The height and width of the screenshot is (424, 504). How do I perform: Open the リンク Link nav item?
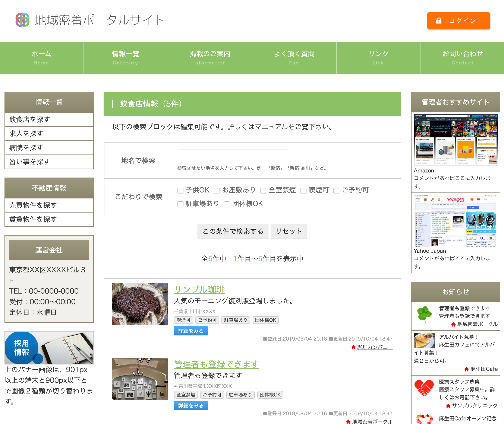click(378, 58)
